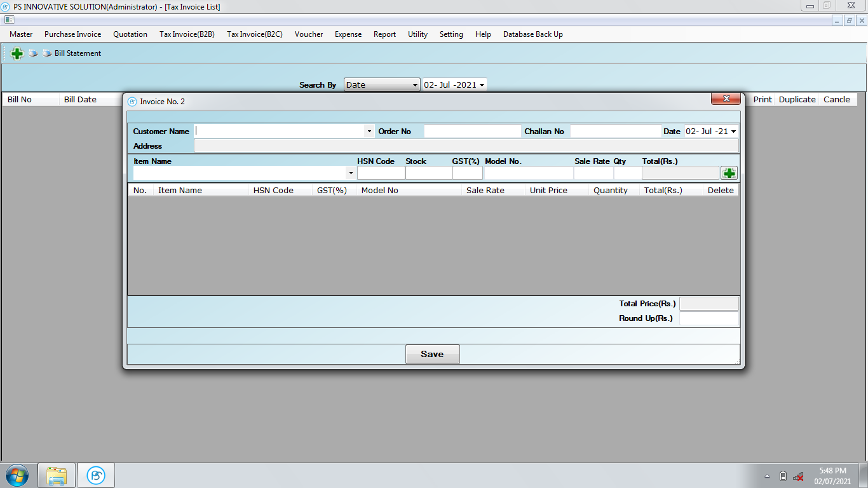Open File Explorer from the taskbar
This screenshot has width=868, height=488.
click(x=57, y=475)
